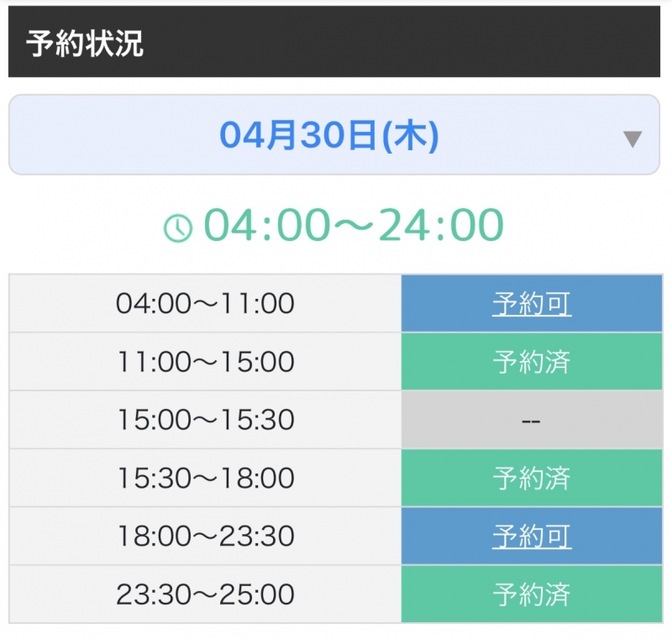
Task: Select the 15:00～15:30 time label
Action: pyautogui.click(x=204, y=420)
